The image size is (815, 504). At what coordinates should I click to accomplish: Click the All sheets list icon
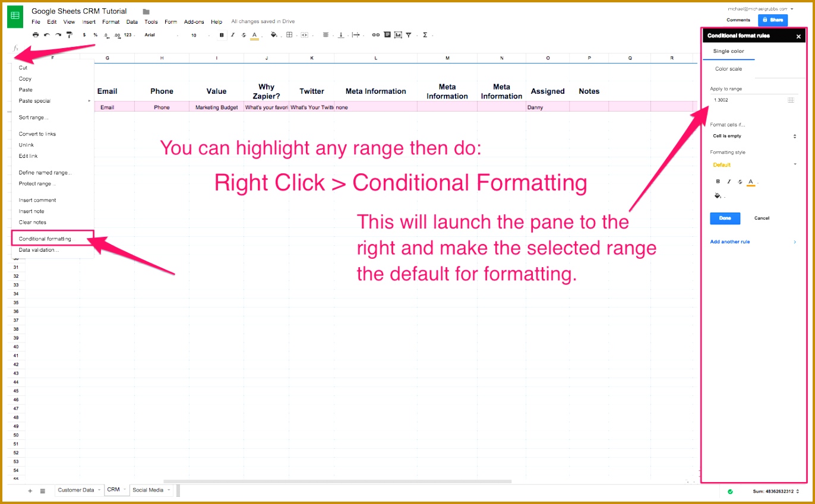(43, 491)
